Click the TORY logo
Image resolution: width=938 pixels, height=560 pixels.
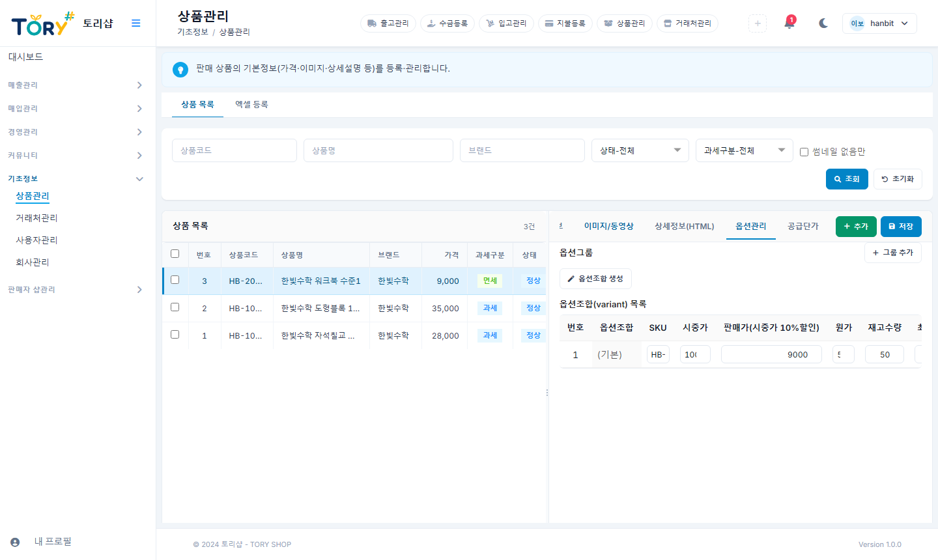click(x=43, y=24)
